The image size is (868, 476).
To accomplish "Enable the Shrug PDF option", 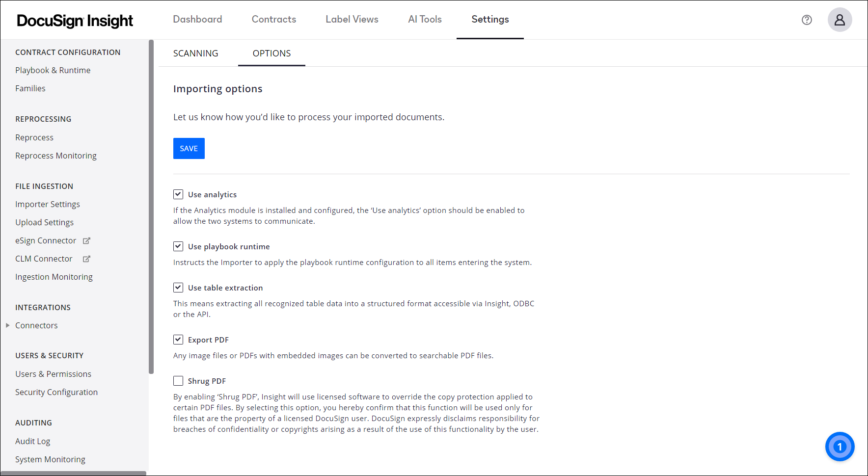I will (x=178, y=380).
